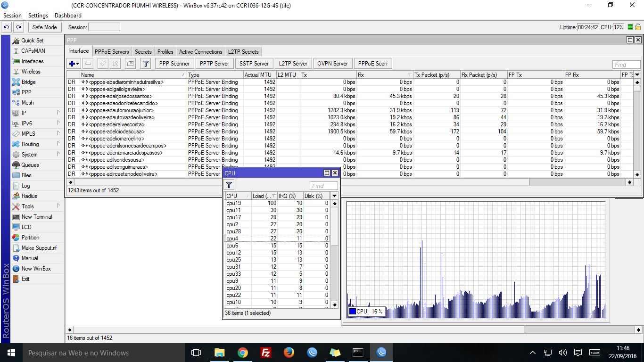Switch to the Profiles tab
The image size is (644, 362).
click(165, 52)
